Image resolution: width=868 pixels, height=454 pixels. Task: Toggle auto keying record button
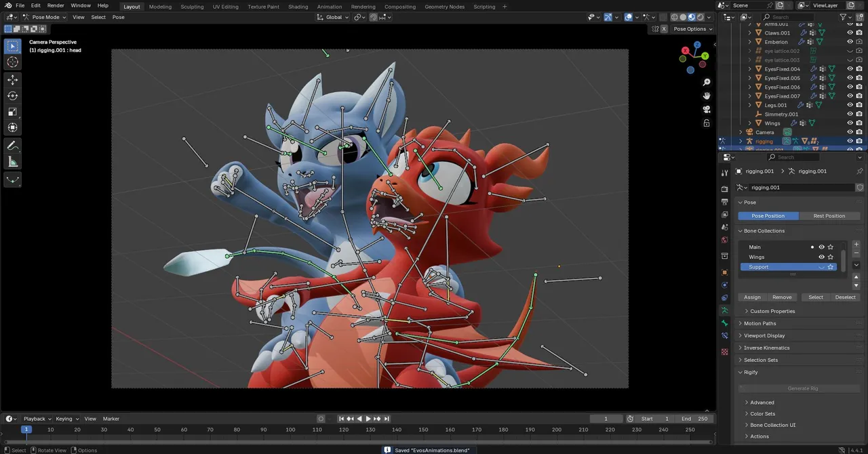pyautogui.click(x=321, y=419)
